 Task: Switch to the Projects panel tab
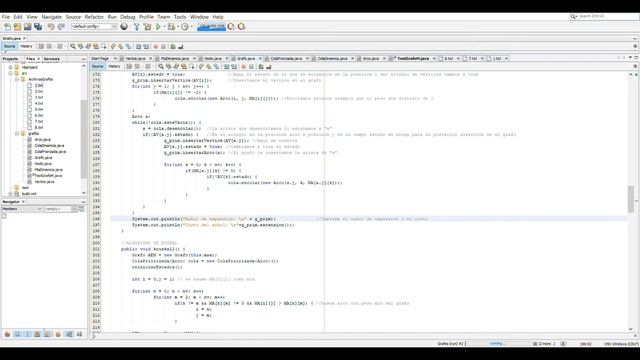click(10, 59)
